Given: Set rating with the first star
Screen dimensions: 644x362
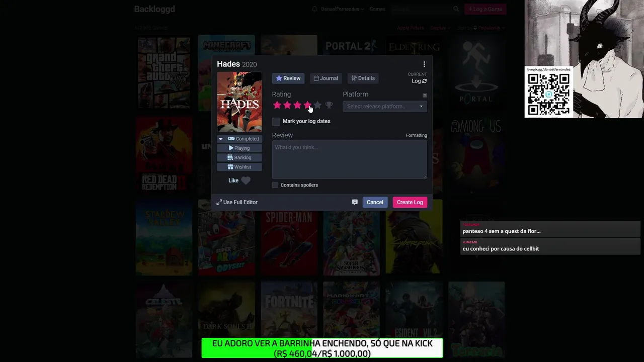Looking at the screenshot, I should click(277, 105).
